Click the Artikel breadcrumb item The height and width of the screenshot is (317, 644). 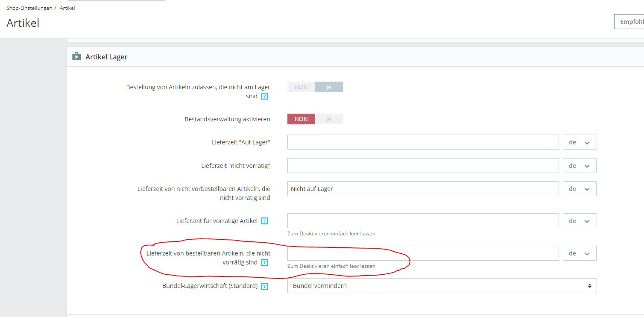67,8
